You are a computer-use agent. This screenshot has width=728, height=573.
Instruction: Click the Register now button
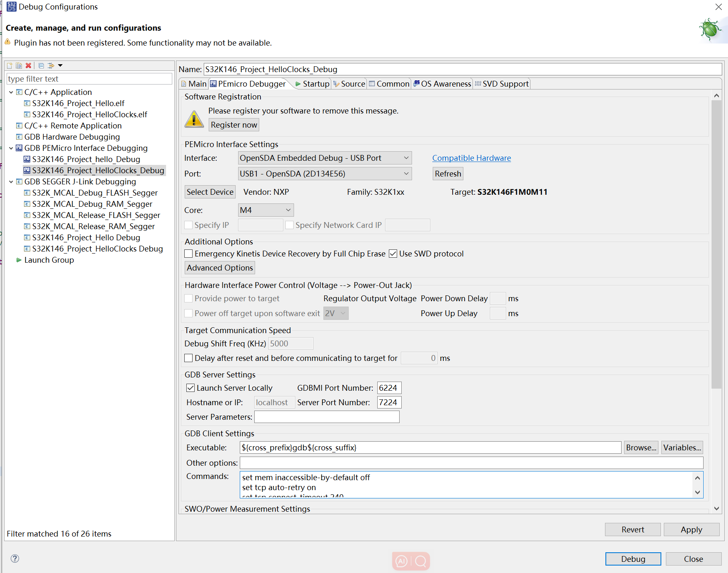234,125
